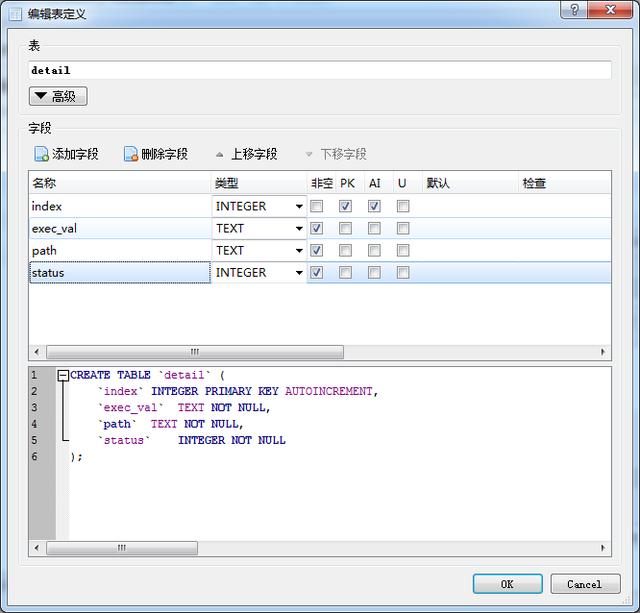Image resolution: width=640 pixels, height=613 pixels.
Task: Enable the U checkbox for exec_val
Action: click(403, 228)
